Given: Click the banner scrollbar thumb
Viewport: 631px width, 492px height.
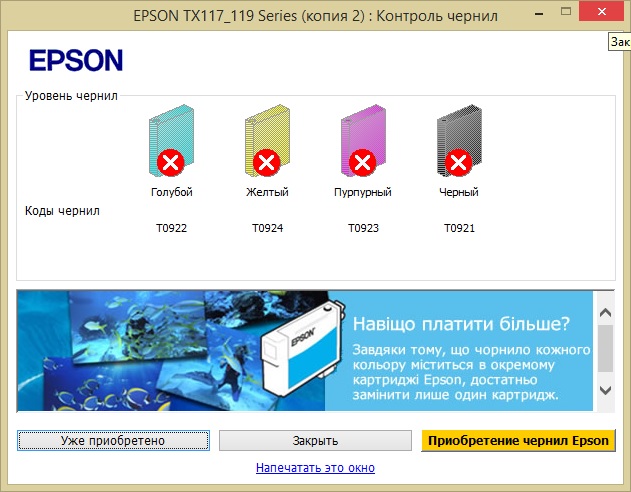Looking at the screenshot, I should coord(605,348).
